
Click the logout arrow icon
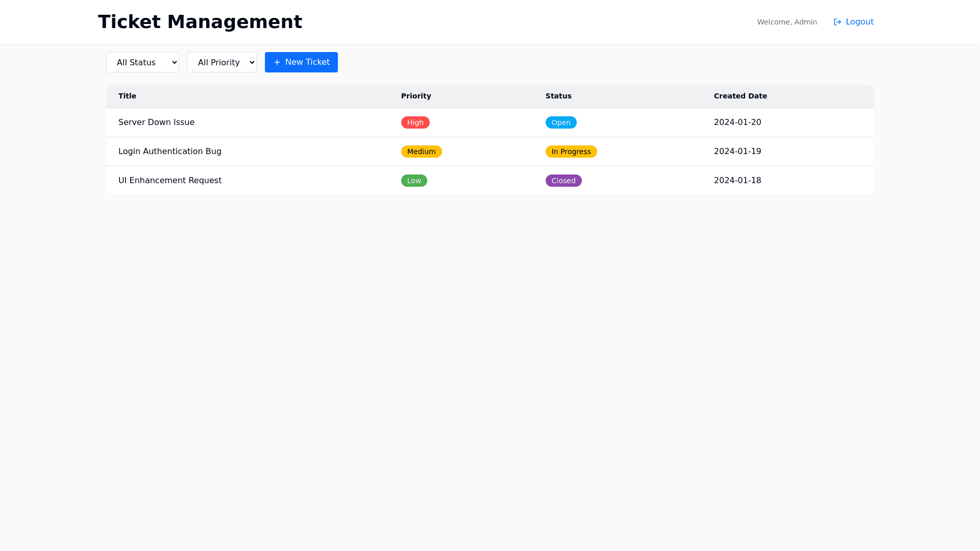[838, 22]
